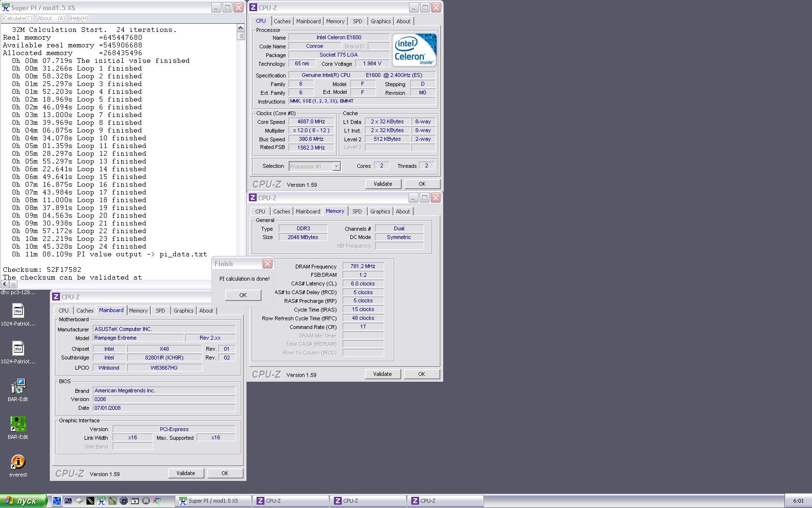Click the Rated FSB value 1562.3 MHz
The image size is (812, 508).
(x=311, y=148)
